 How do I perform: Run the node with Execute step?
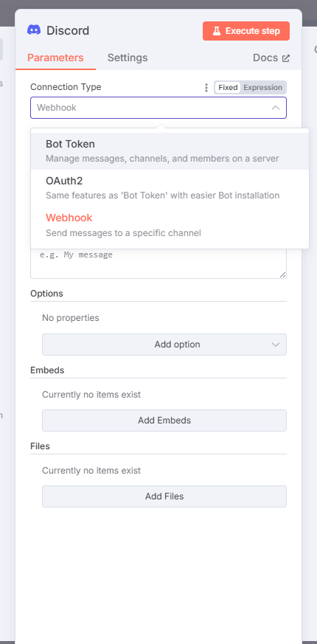click(246, 31)
